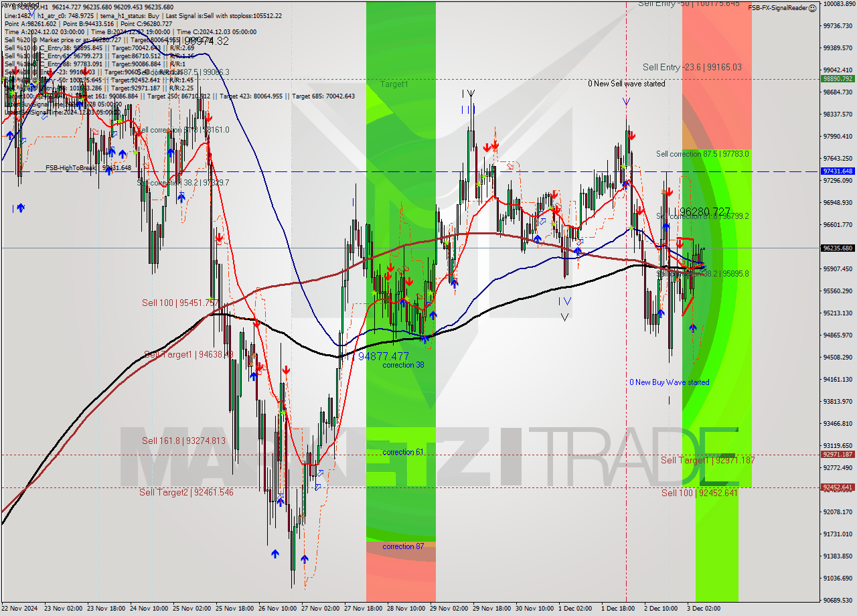This screenshot has width=857, height=616.
Task: Click 'Sell correction 87.5 | 97783.0' label
Action: (702, 154)
